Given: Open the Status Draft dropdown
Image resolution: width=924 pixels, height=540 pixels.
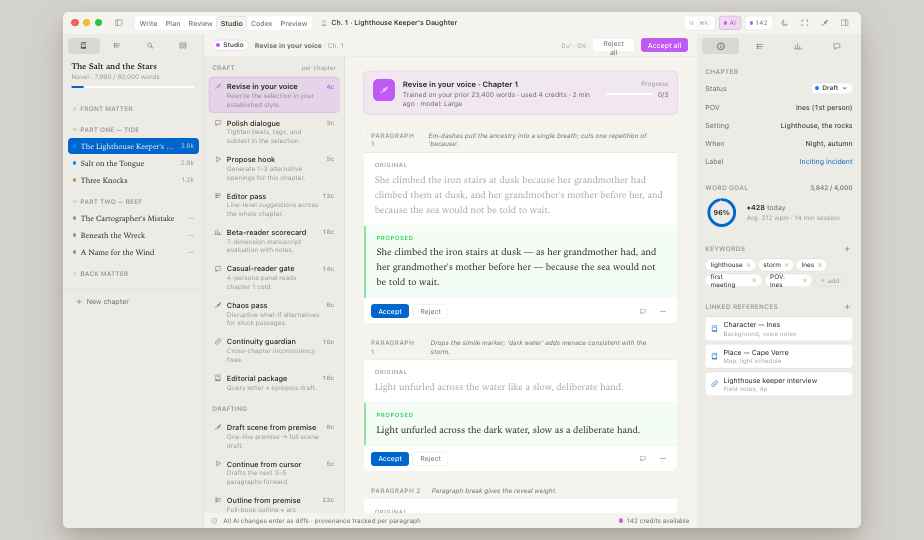Looking at the screenshot, I should (831, 88).
